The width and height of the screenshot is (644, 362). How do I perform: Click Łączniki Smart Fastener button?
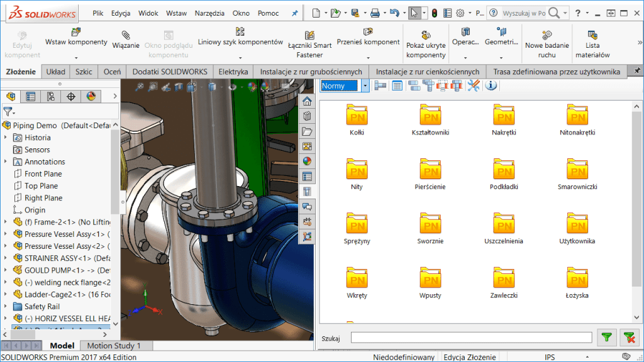(309, 45)
